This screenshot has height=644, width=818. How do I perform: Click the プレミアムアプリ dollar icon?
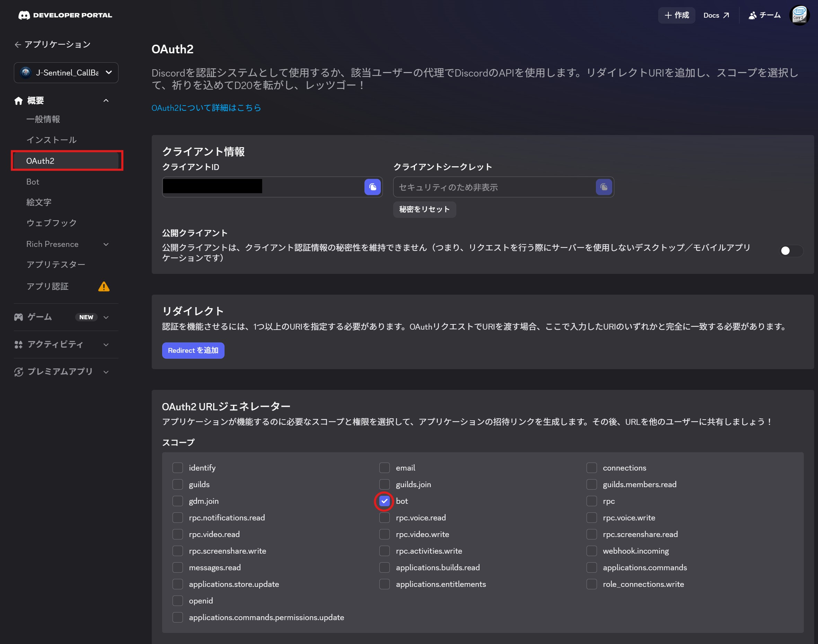point(18,372)
